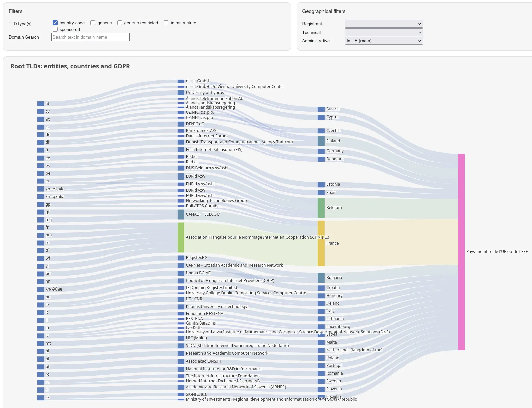Select the CANAL+ TELECOM node block
Image resolution: width=532 pixels, height=408 pixels.
click(181, 214)
